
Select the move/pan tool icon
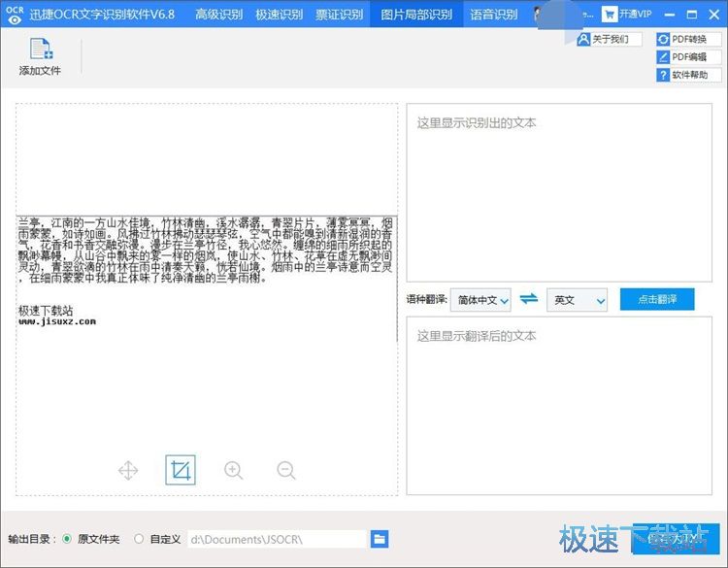point(128,470)
